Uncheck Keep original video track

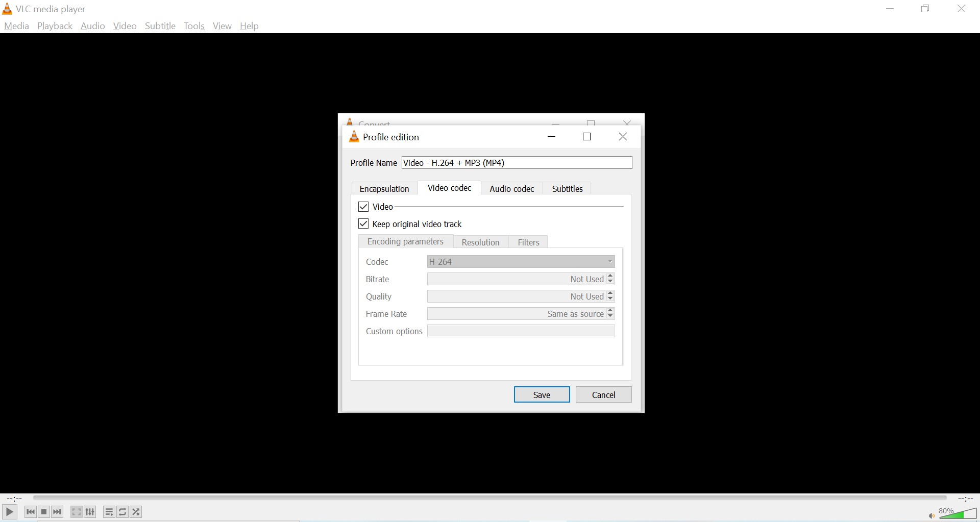pos(363,223)
